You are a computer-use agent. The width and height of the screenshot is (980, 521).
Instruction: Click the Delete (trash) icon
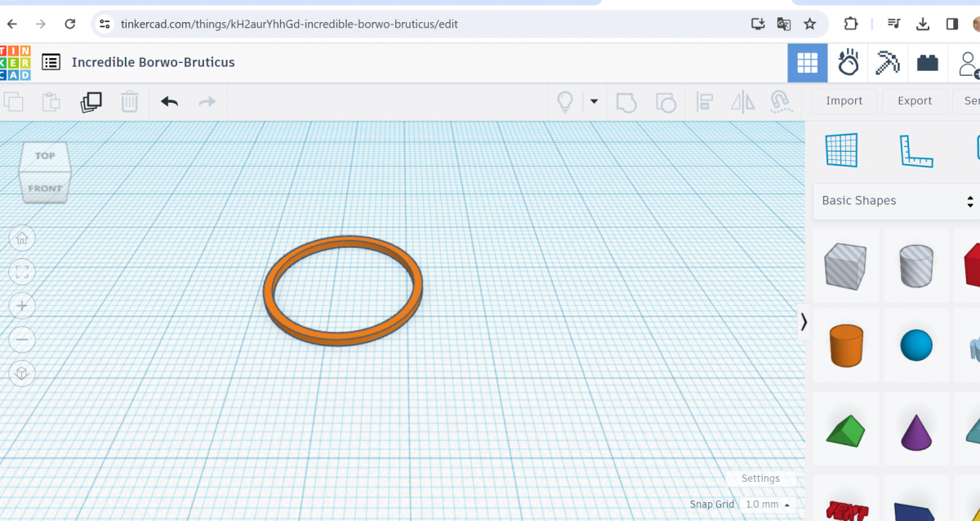(x=130, y=101)
